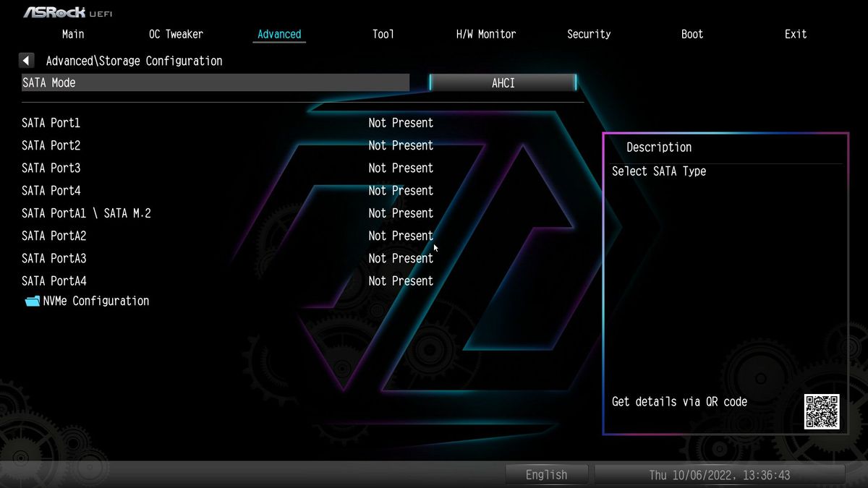Select the SATA Port2 row
This screenshot has height=488, width=868.
tap(228, 145)
